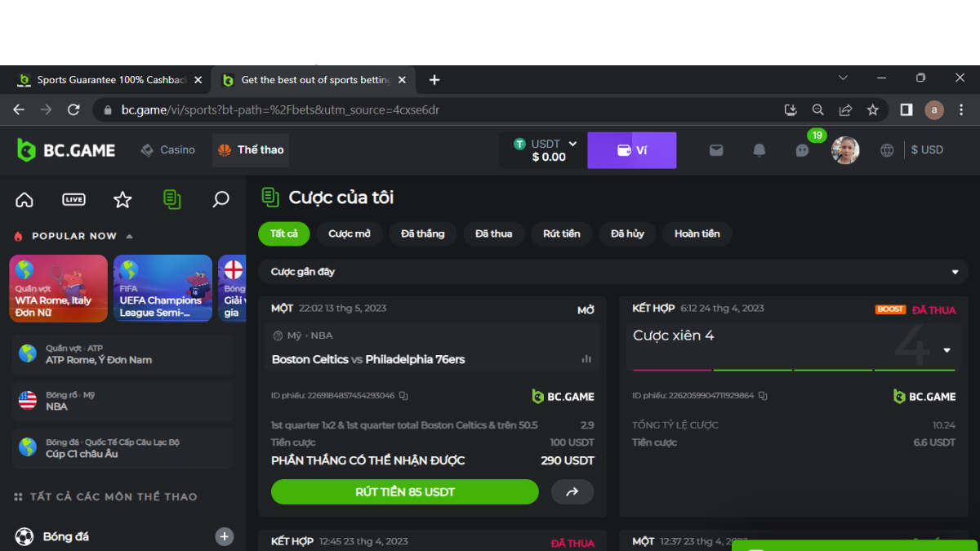Viewport: 980px width, 551px height.
Task: Open the sidebar search magnifier icon
Action: [x=220, y=199]
